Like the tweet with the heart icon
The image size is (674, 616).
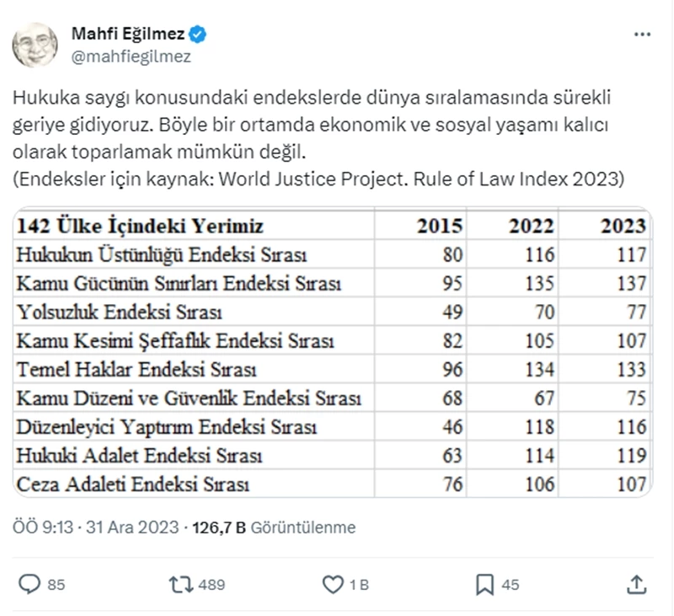pyautogui.click(x=334, y=583)
